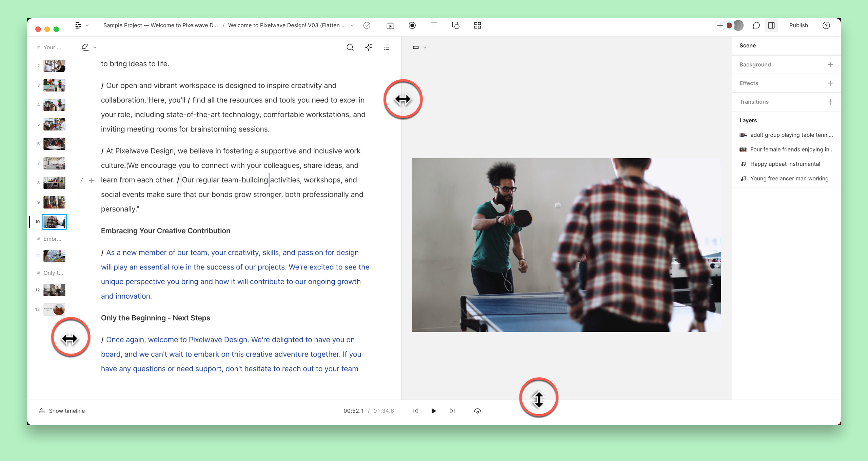Select scene 12 thumbnail
868x461 pixels.
pyautogui.click(x=54, y=290)
